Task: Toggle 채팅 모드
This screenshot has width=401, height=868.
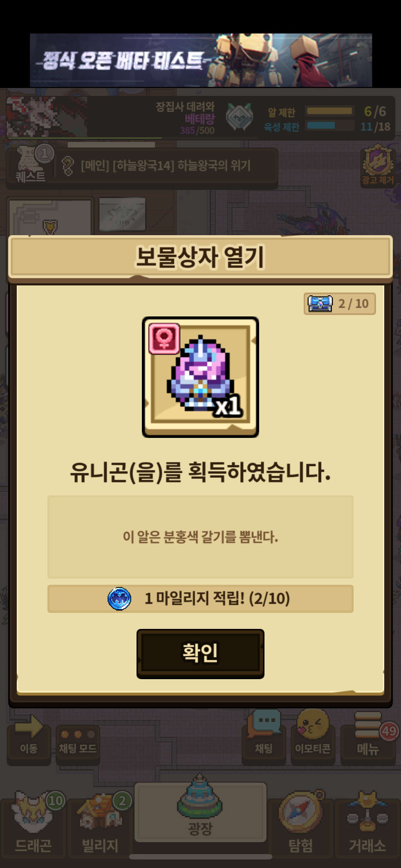Action: click(78, 744)
